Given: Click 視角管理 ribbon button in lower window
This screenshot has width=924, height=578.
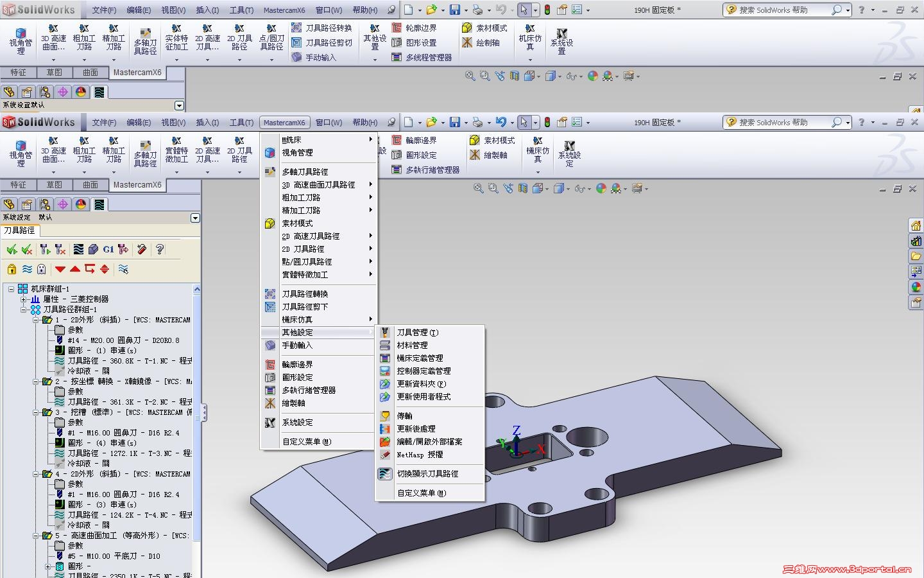Looking at the screenshot, I should point(21,154).
